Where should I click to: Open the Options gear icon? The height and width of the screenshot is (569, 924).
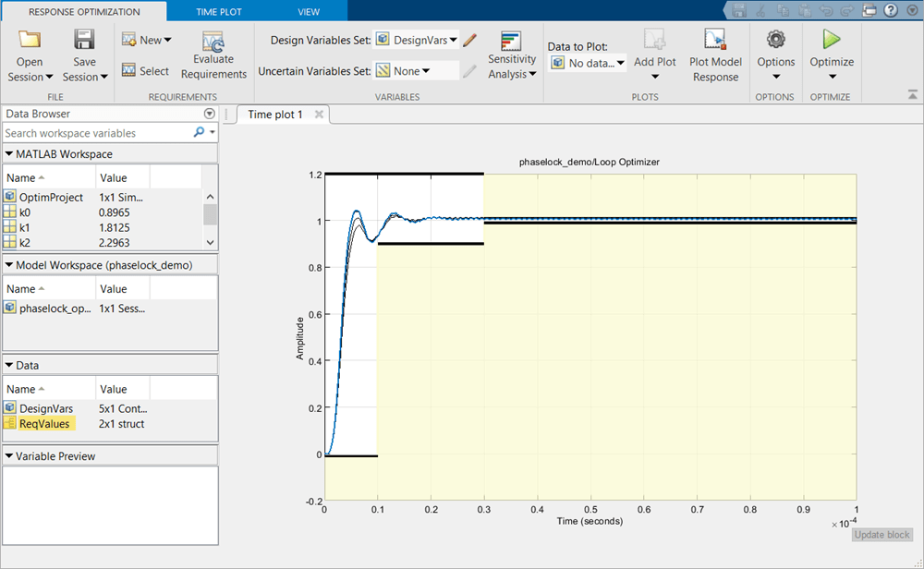click(775, 40)
